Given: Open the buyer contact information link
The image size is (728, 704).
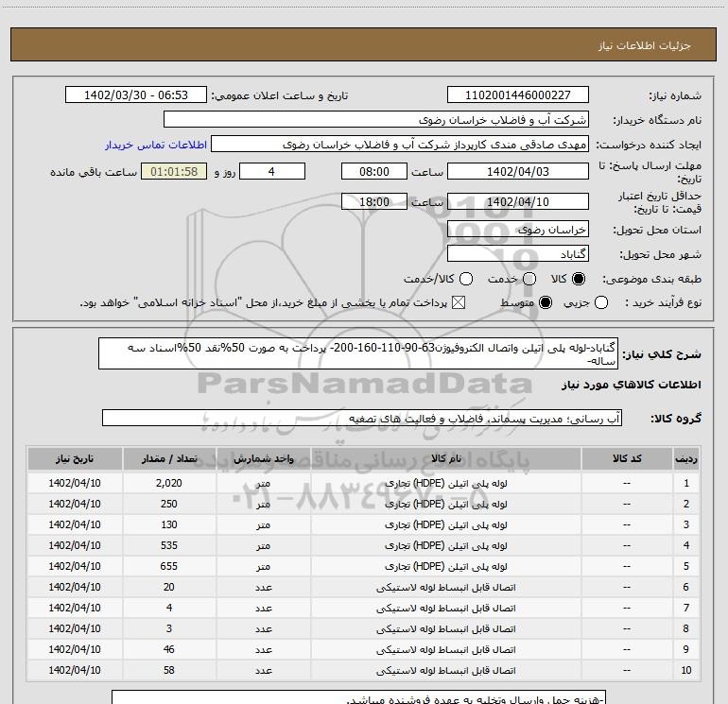Looking at the screenshot, I should 156,145.
